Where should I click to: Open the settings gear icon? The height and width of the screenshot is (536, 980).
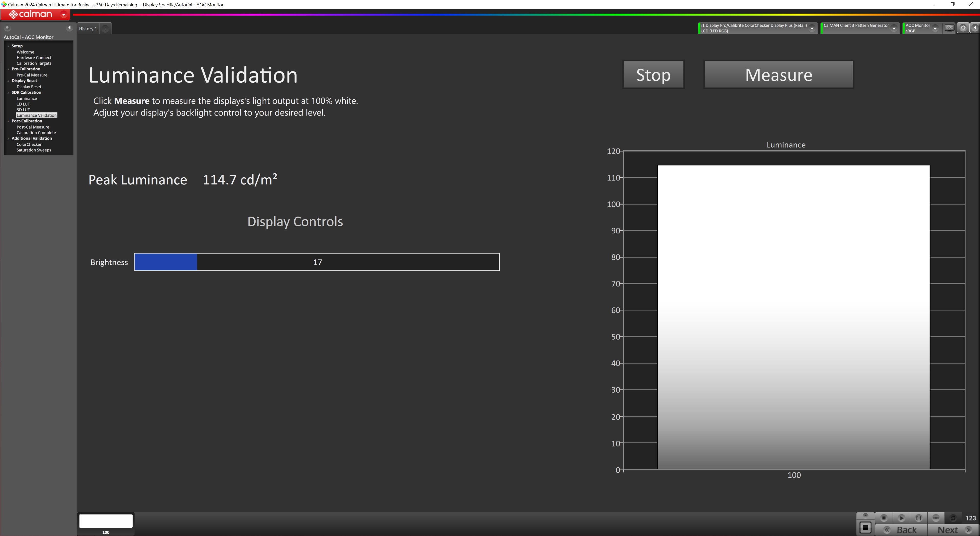click(x=963, y=28)
